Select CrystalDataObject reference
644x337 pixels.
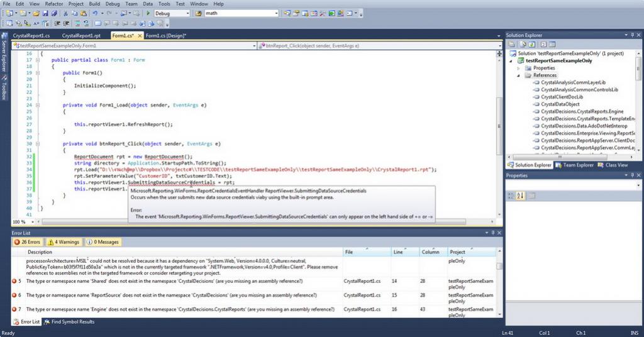click(560, 104)
